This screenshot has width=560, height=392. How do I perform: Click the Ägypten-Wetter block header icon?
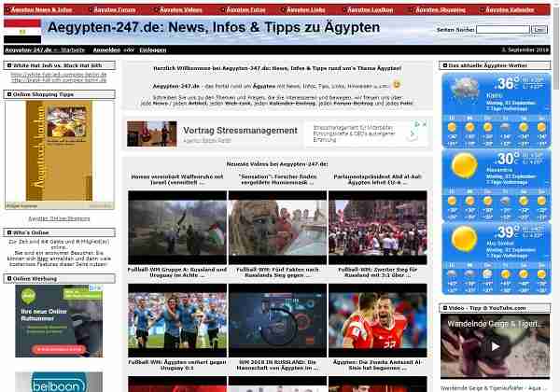(x=445, y=65)
